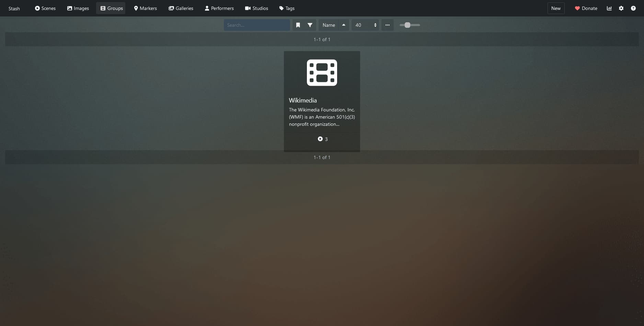
Task: Open the three-dots more options menu
Action: [387, 25]
